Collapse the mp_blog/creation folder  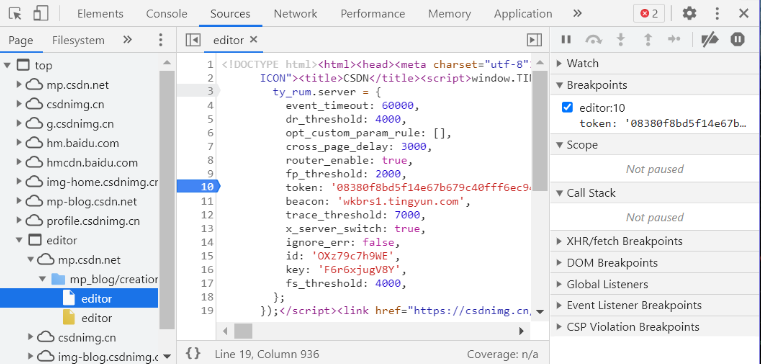(43, 279)
